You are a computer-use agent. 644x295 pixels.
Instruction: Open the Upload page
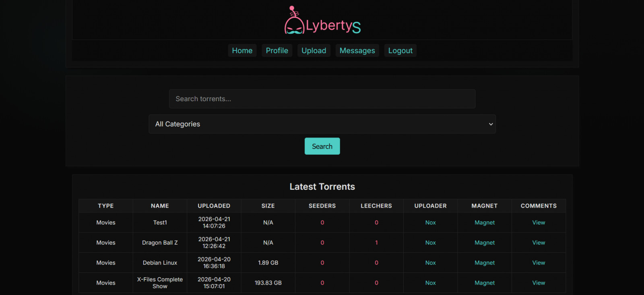tap(314, 50)
